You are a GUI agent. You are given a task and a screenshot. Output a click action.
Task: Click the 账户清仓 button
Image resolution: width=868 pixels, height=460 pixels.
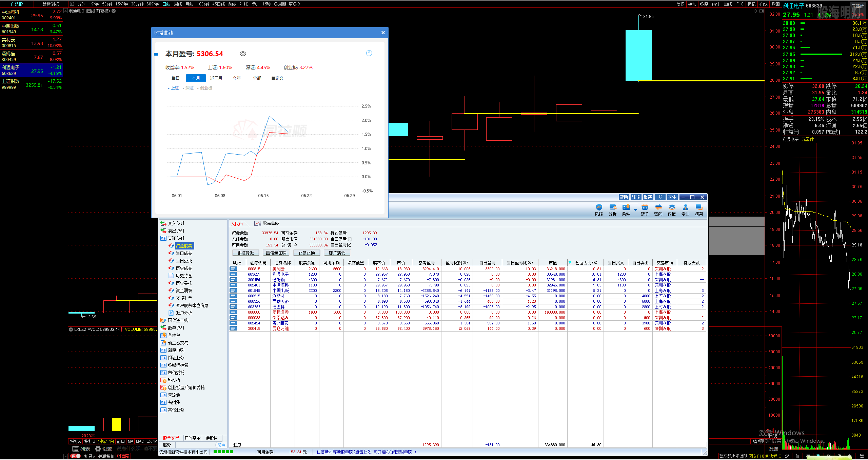(x=337, y=253)
